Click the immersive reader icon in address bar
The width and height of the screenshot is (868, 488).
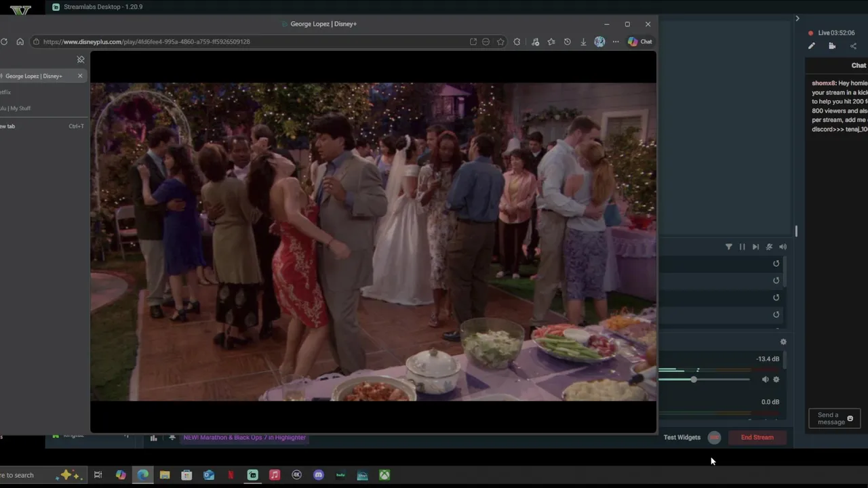click(x=486, y=41)
